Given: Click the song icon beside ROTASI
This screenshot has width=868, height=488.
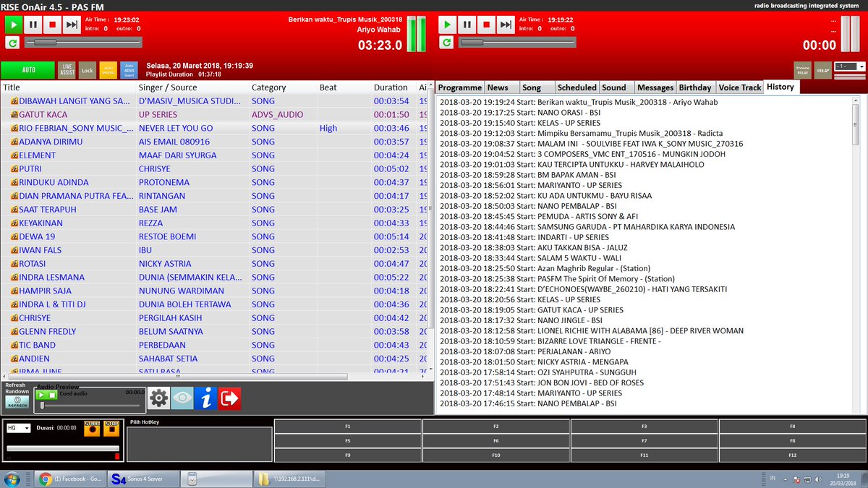Looking at the screenshot, I should click(x=14, y=264).
